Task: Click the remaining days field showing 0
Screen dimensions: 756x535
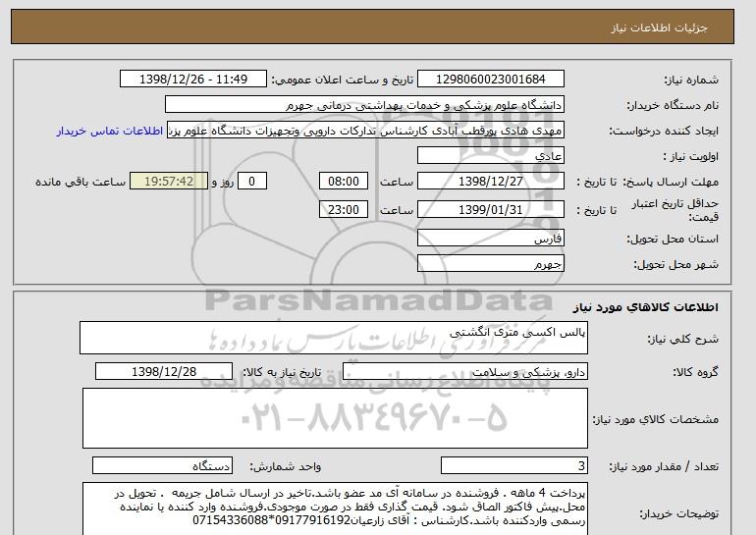Action: (251, 182)
